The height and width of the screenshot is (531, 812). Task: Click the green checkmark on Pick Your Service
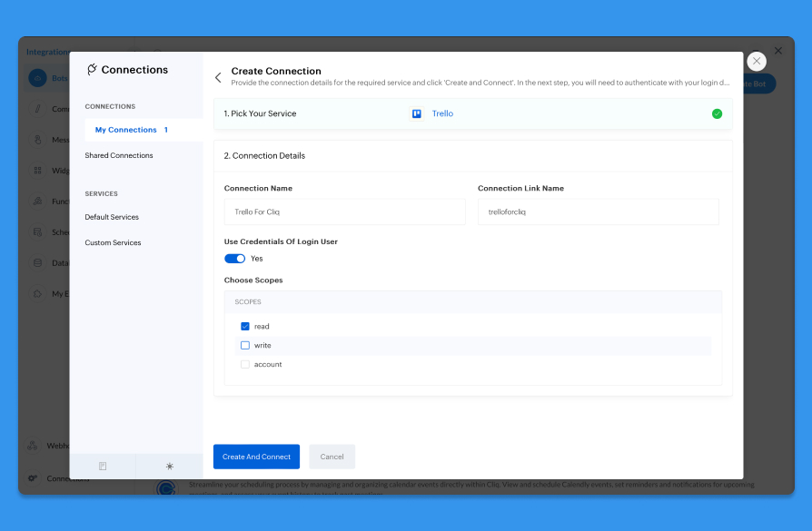717,113
